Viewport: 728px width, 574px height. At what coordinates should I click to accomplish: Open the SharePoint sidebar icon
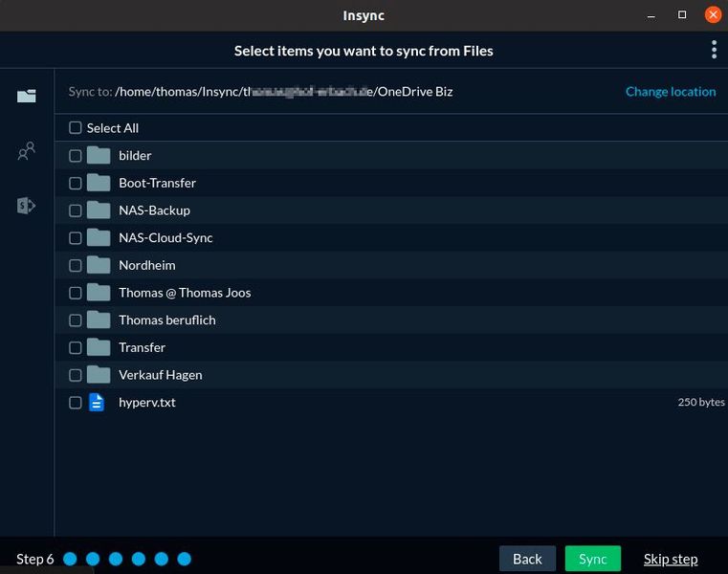tap(27, 206)
